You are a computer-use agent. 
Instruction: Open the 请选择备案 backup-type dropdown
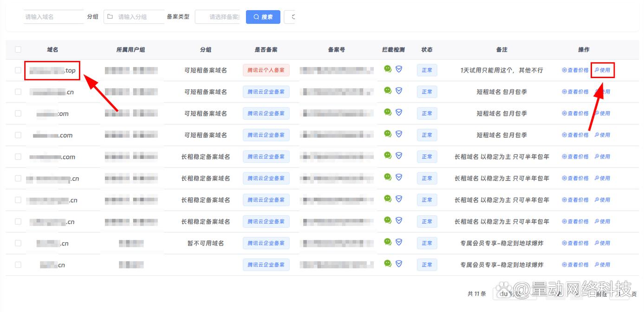click(217, 16)
